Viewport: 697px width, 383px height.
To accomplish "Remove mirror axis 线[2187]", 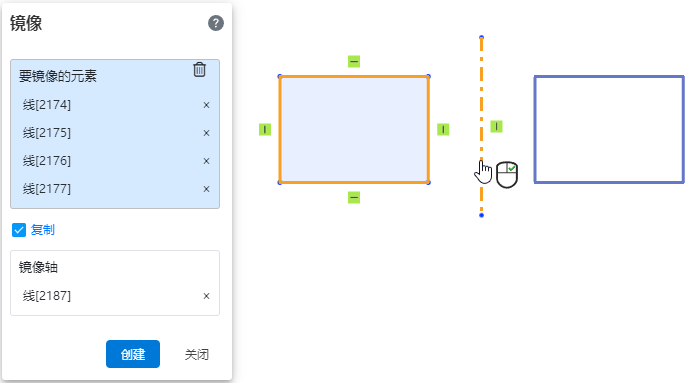I will click(206, 296).
